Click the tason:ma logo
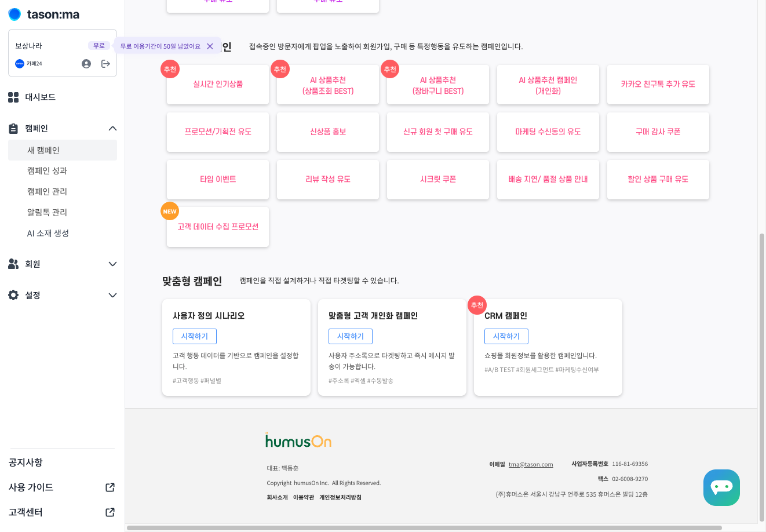 (x=44, y=14)
